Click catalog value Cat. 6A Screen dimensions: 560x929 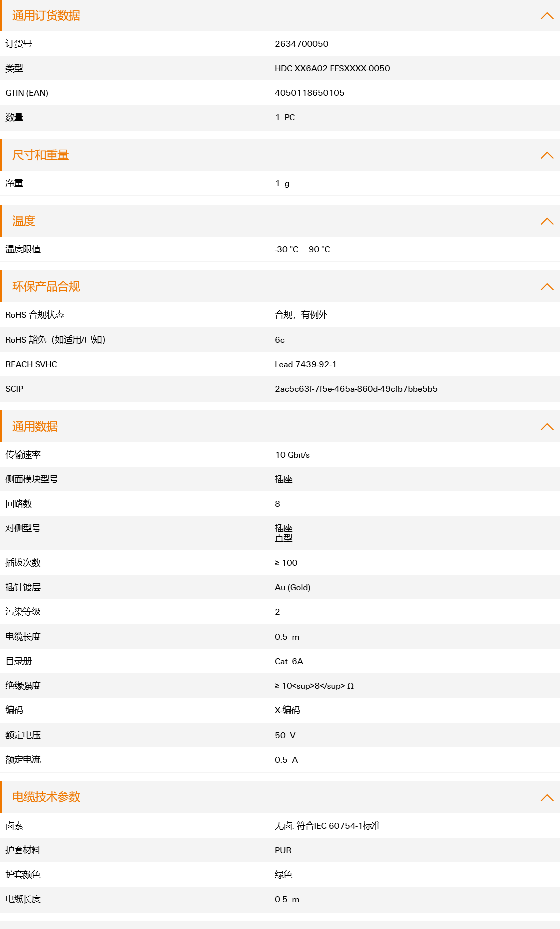289,661
